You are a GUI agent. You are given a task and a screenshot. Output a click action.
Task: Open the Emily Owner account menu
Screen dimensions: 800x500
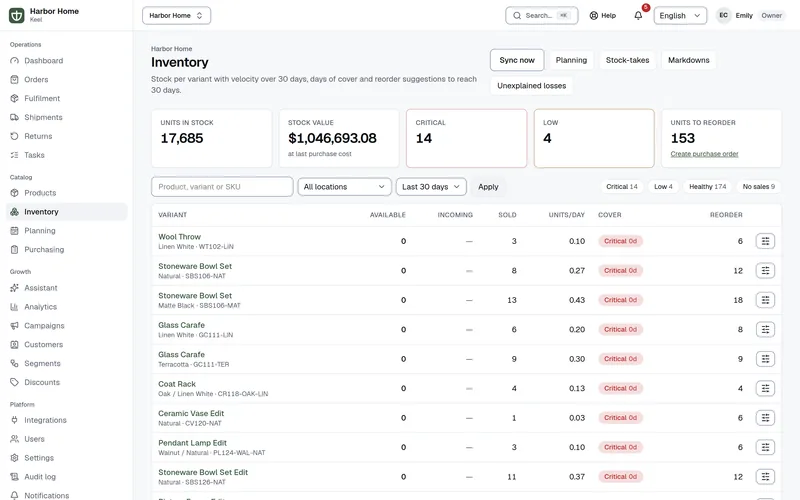750,16
